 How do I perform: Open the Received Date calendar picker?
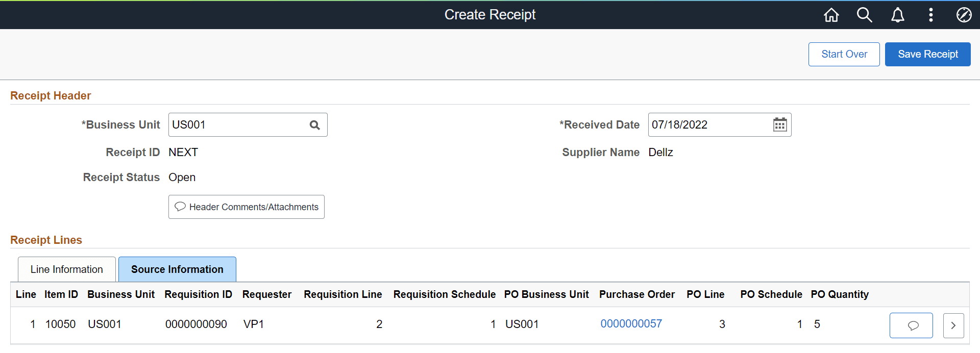[x=779, y=125]
